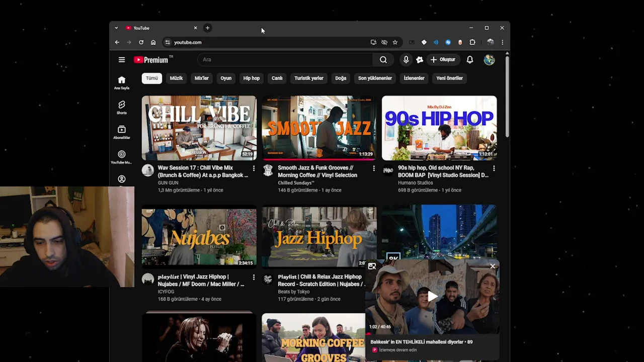644x362 pixels.
Task: Open the Smooth Jazz video thumbnail
Action: pyautogui.click(x=319, y=128)
